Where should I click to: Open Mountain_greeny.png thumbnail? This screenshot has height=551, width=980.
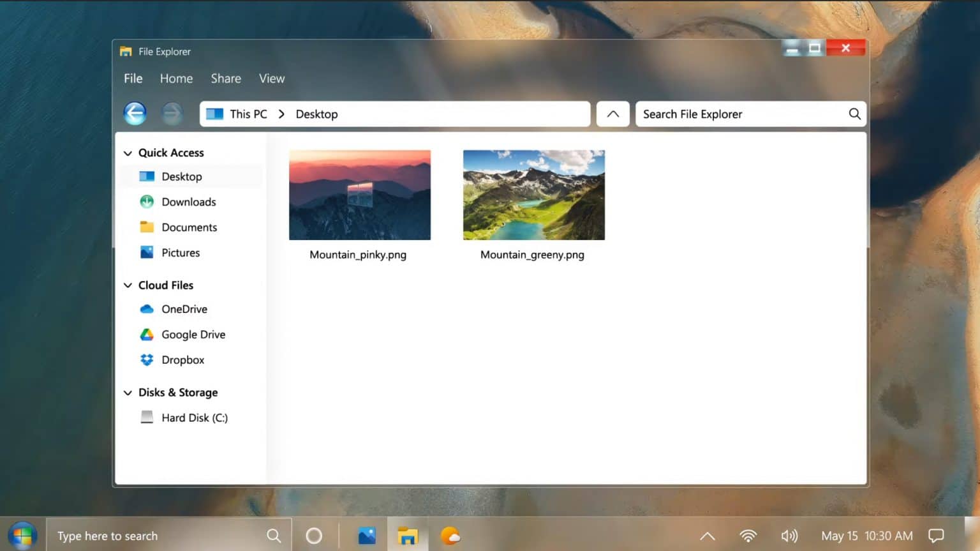533,195
